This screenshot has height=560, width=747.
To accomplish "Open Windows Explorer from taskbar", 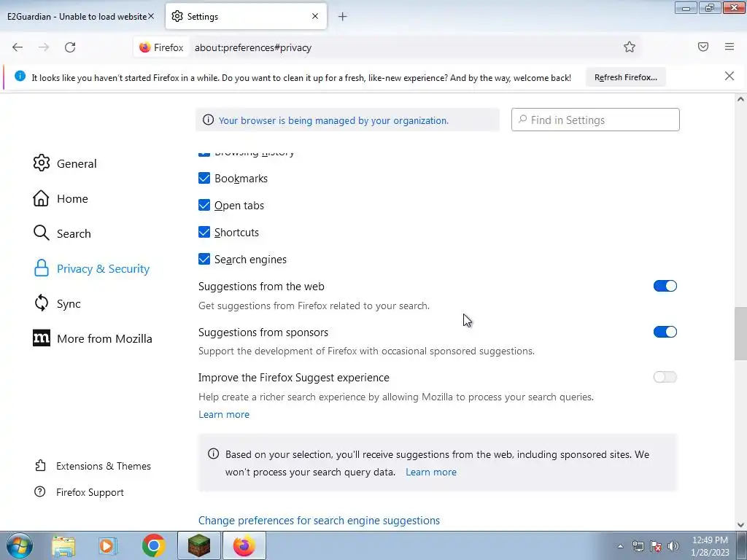I will tap(63, 545).
